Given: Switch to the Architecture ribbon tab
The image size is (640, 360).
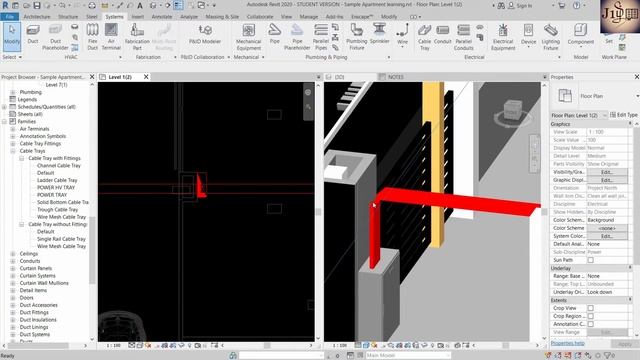Looking at the screenshot, I should [x=37, y=17].
